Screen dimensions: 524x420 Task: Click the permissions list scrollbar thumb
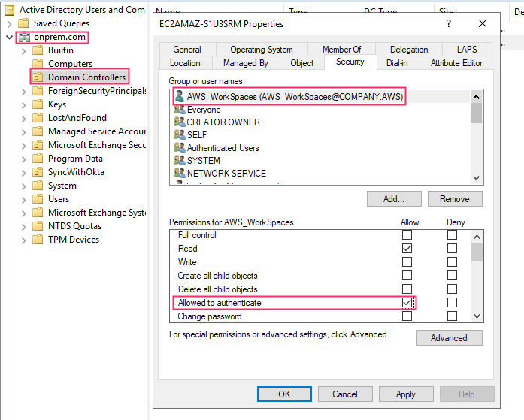pos(477,252)
